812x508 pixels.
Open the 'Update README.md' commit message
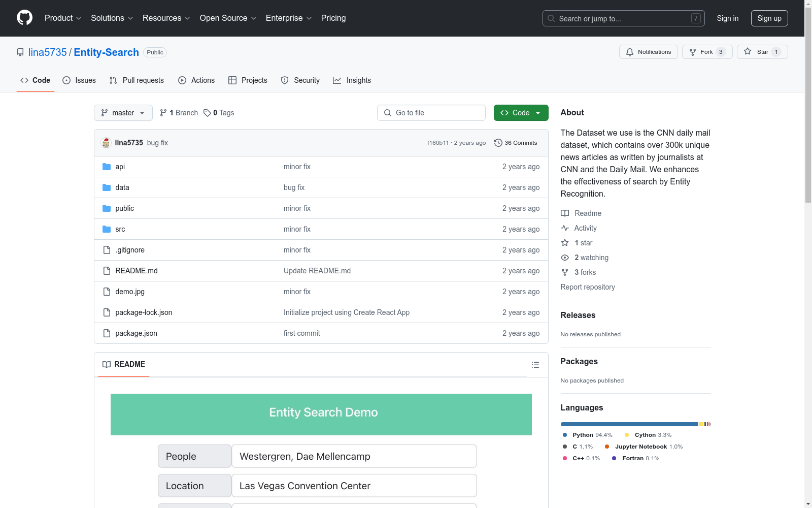tap(317, 271)
